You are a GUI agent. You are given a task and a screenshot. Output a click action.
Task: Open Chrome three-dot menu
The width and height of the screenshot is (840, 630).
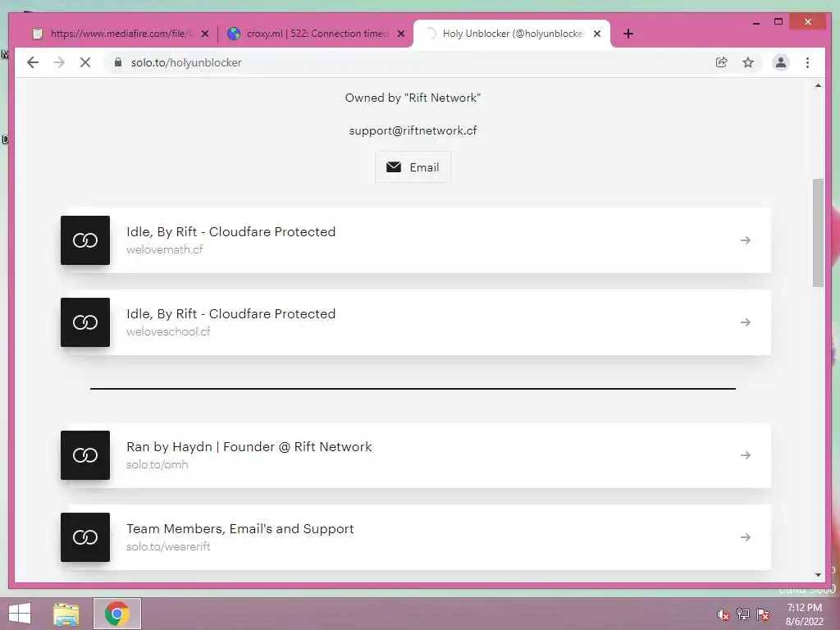(x=807, y=62)
